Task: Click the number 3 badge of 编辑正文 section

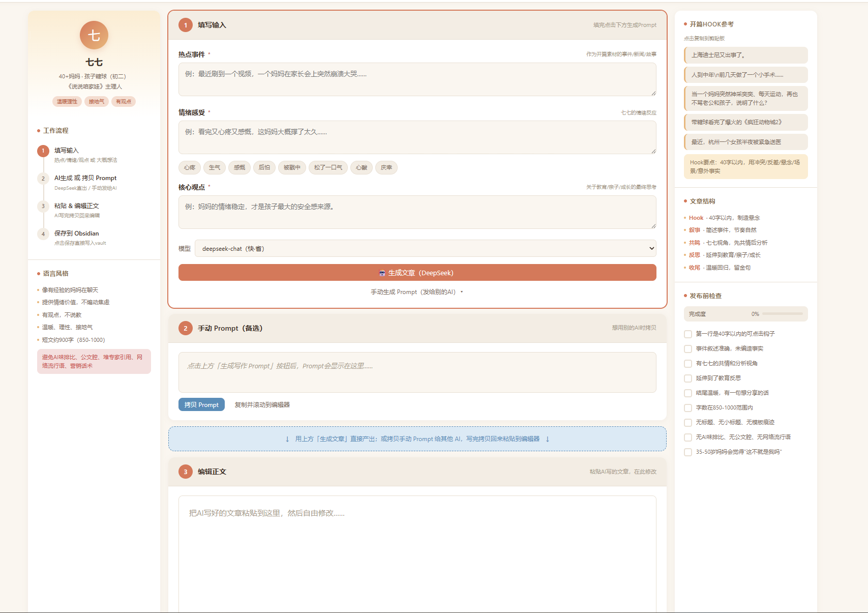Action: (186, 472)
